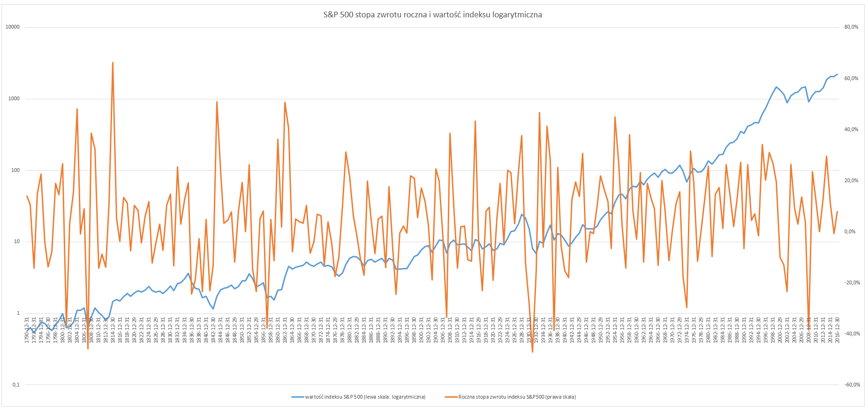Click x-axis date label '1900-12-31'

click(422, 330)
